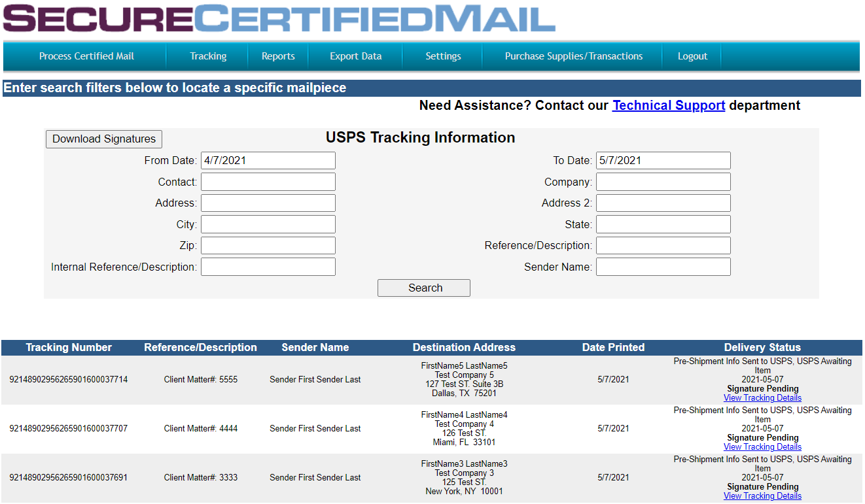Focus the Contact input field
The image size is (865, 504).
pyautogui.click(x=268, y=182)
